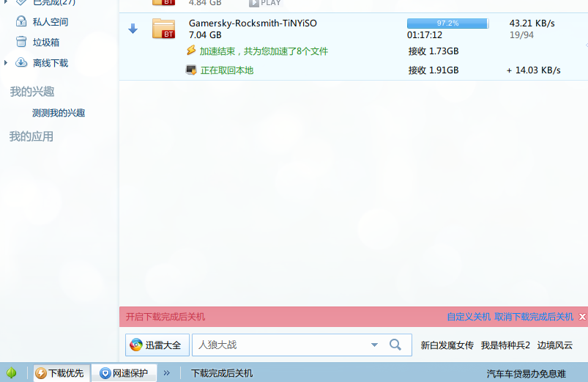This screenshot has width=588, height=382.
Task: Click the 私人空间 lock icon
Action: point(21,21)
